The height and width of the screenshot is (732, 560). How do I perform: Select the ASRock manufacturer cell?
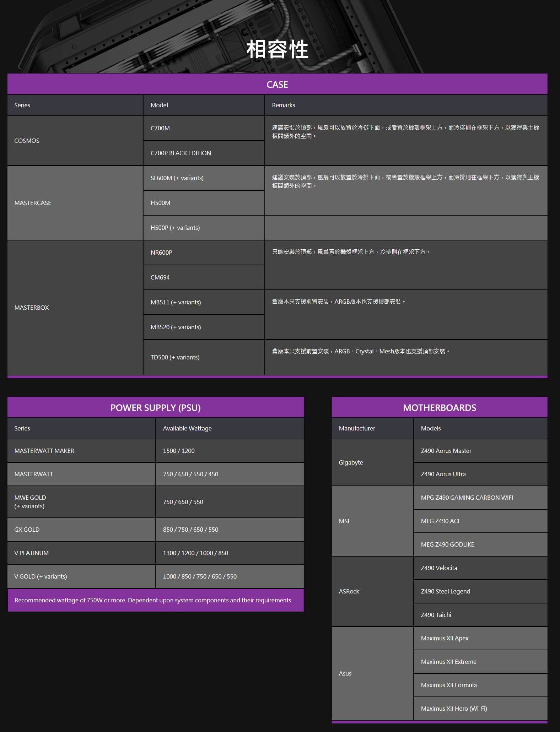tap(372, 591)
